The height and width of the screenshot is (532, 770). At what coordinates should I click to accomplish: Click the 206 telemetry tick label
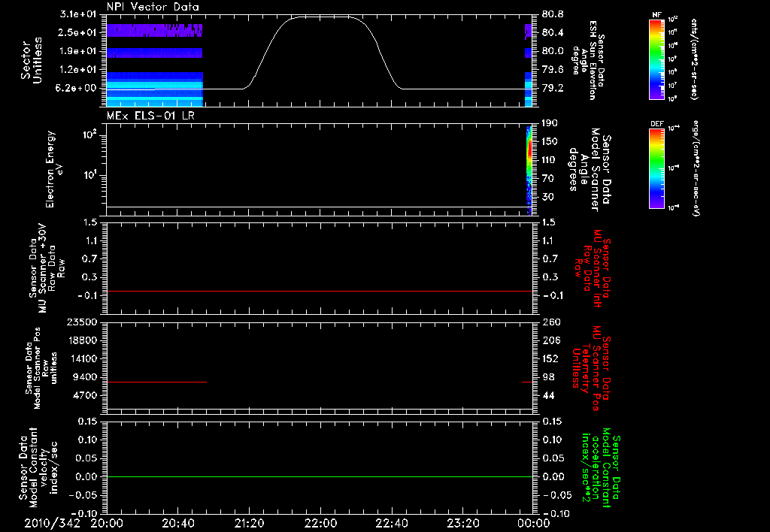tap(550, 340)
